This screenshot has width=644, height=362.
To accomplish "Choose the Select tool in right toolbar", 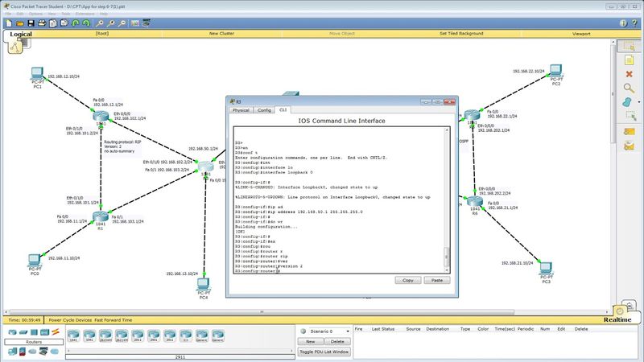I will click(629, 46).
